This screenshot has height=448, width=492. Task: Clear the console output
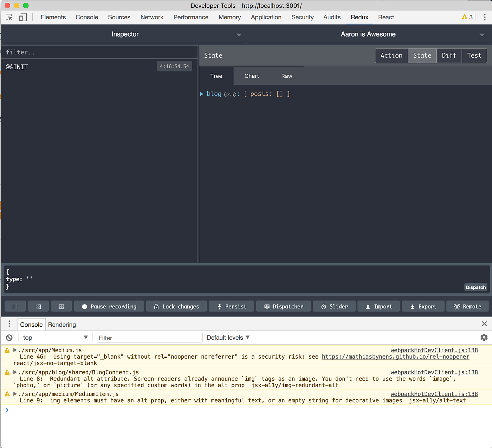(9, 337)
